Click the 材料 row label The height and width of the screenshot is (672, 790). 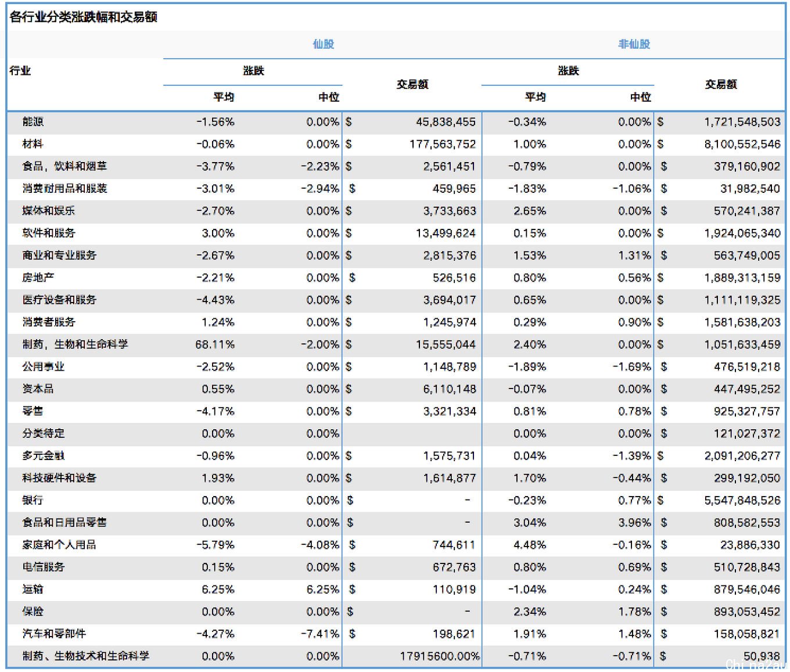point(33,144)
